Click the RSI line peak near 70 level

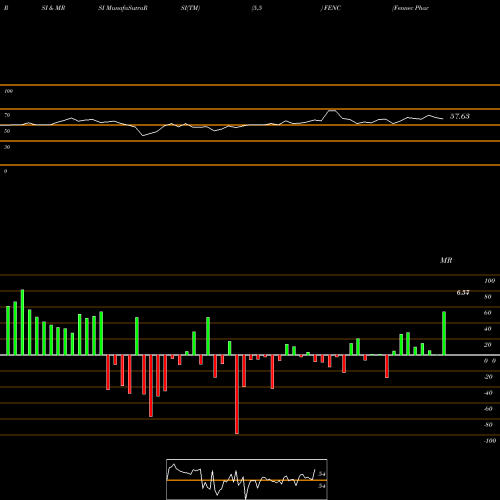(x=332, y=110)
